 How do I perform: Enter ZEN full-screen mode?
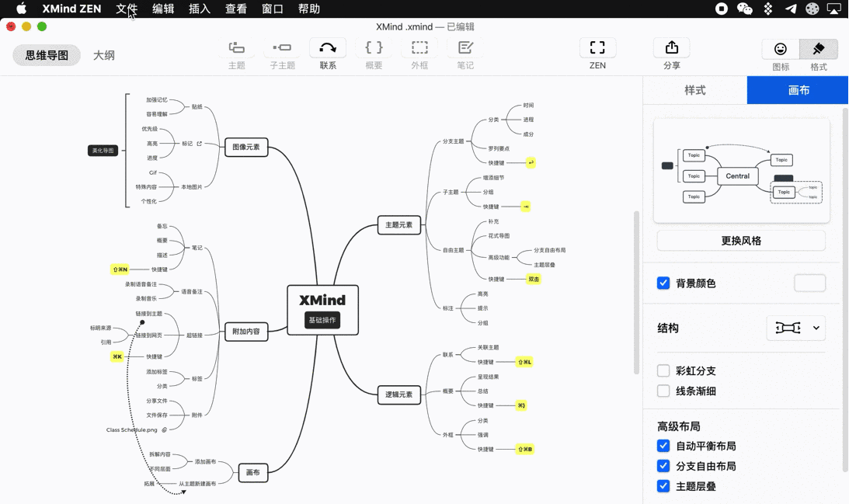(x=597, y=47)
